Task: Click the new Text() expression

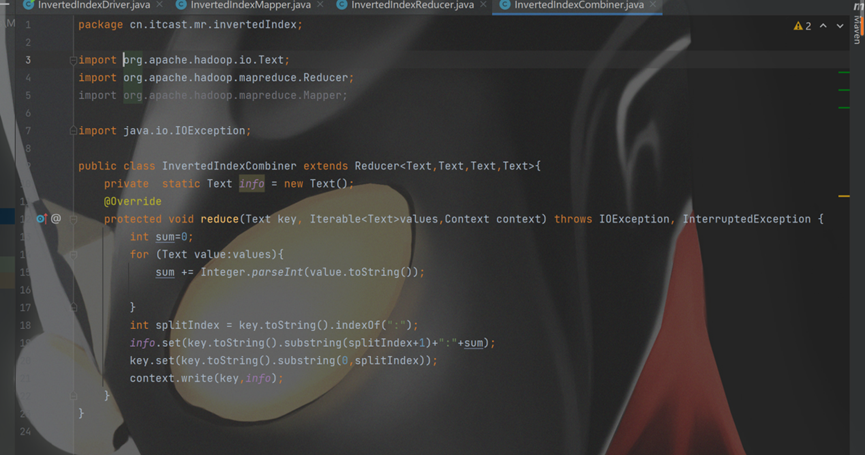Action: 316,184
